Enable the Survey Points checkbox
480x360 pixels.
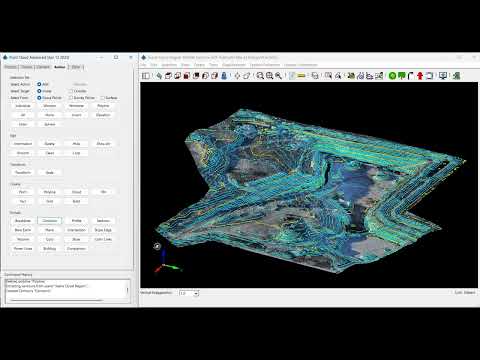click(x=71, y=98)
